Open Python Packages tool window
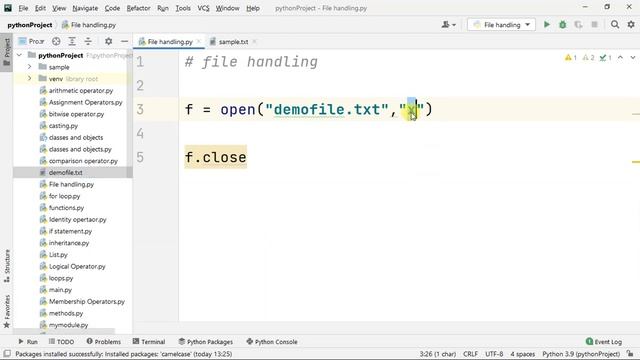640x360 pixels. pos(206,342)
